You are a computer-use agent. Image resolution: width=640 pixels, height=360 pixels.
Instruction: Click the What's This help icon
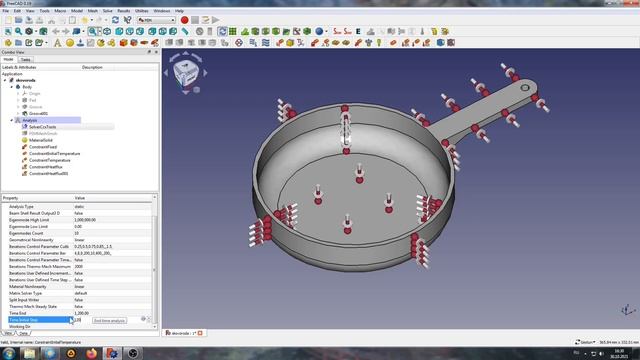click(127, 20)
